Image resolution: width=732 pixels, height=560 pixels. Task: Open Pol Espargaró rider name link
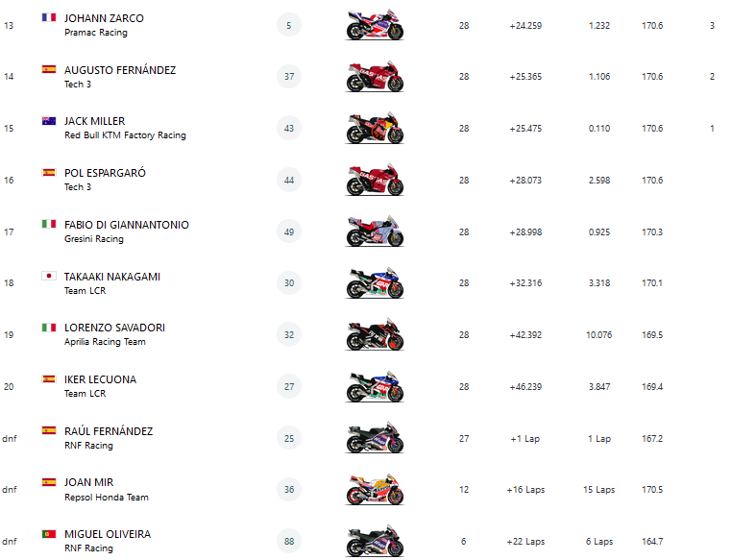tap(106, 173)
